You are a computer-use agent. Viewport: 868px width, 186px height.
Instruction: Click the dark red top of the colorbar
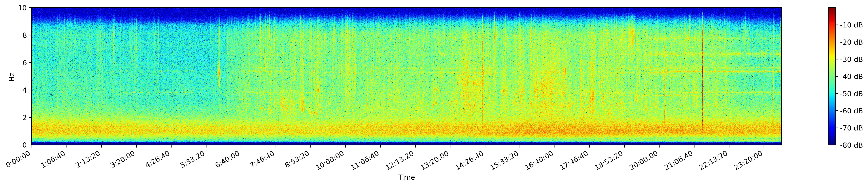832,10
